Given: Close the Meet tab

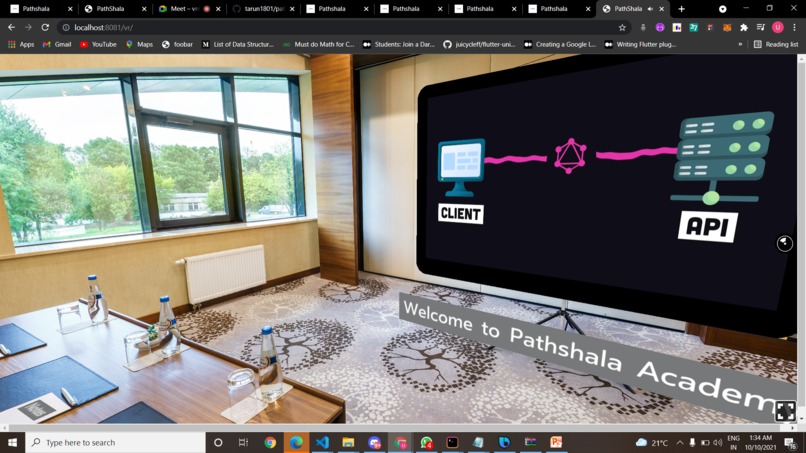Looking at the screenshot, I should coord(218,9).
